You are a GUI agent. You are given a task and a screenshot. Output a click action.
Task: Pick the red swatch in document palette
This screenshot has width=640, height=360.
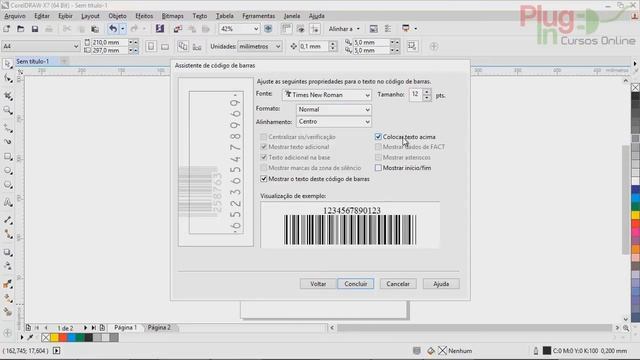coord(63,338)
